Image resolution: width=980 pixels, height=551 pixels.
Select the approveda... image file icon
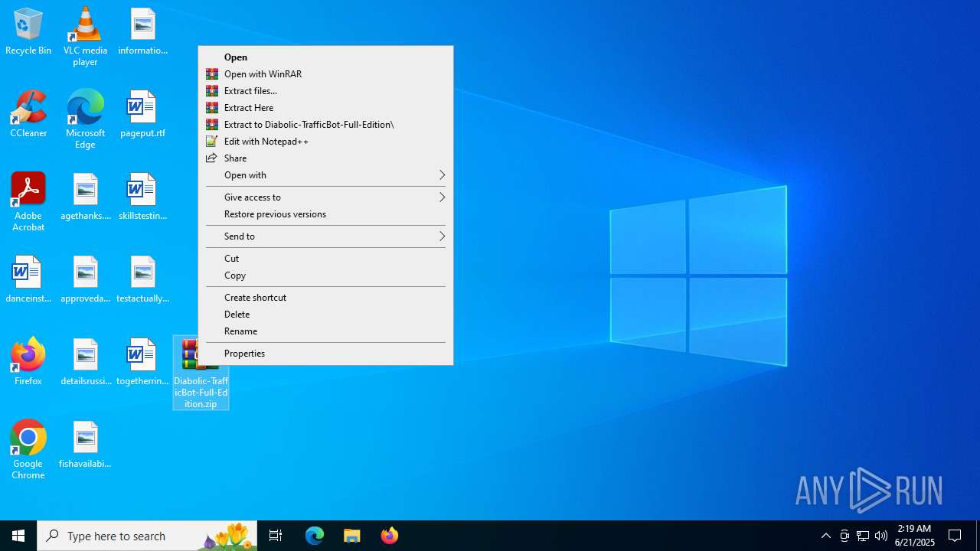click(85, 280)
